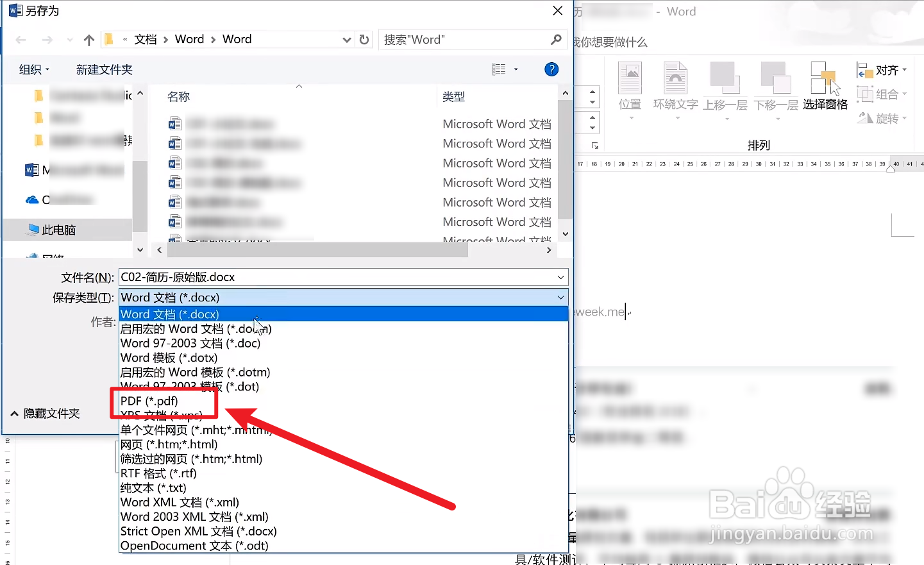Select Word 模板 (*.dotx) option
The height and width of the screenshot is (565, 924).
tap(169, 357)
